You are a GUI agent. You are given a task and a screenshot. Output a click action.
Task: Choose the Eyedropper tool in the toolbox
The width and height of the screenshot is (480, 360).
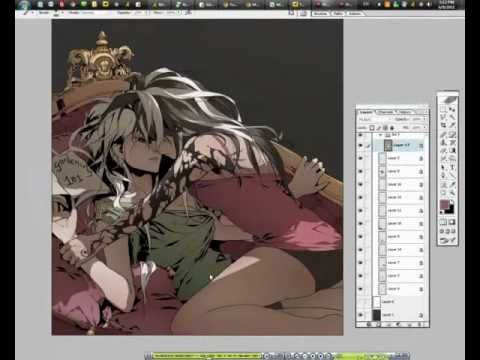pos(453,183)
